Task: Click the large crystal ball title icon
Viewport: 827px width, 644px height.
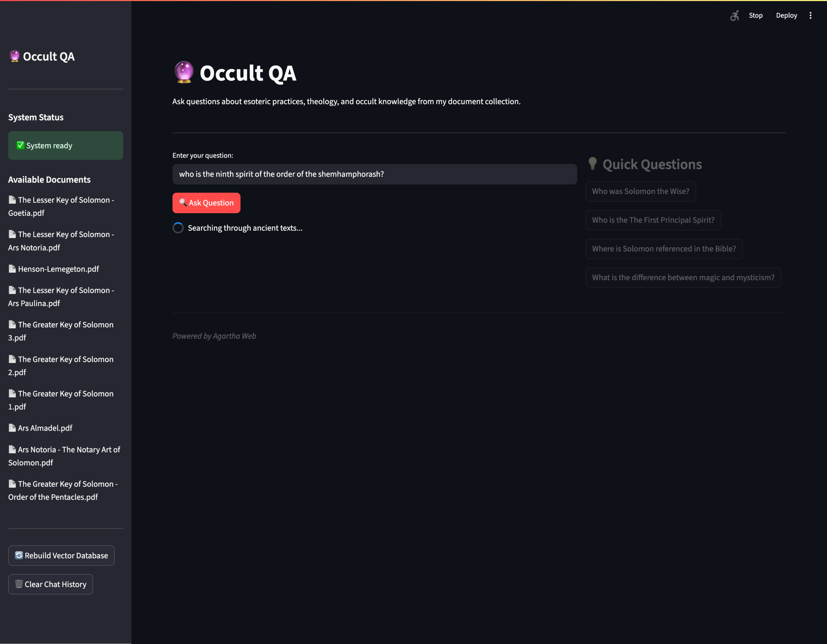Action: [x=183, y=72]
